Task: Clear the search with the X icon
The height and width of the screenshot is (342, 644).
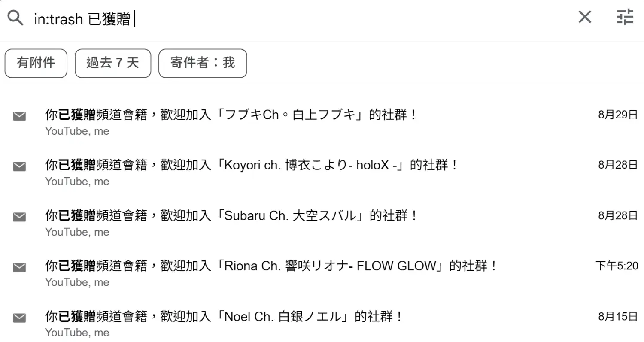Action: tap(585, 17)
